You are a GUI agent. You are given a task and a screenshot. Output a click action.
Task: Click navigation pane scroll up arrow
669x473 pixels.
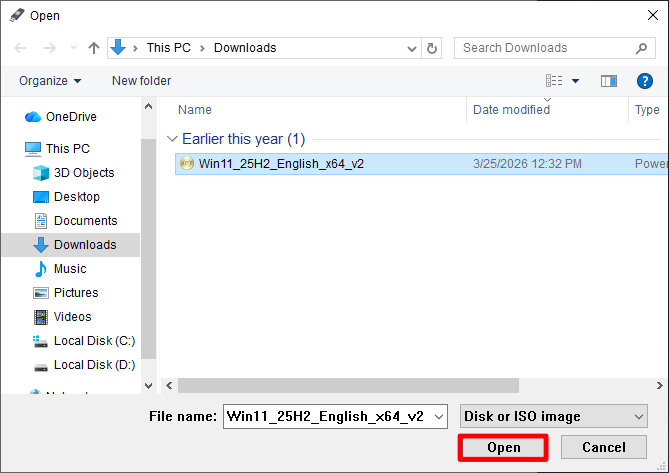pyautogui.click(x=148, y=106)
